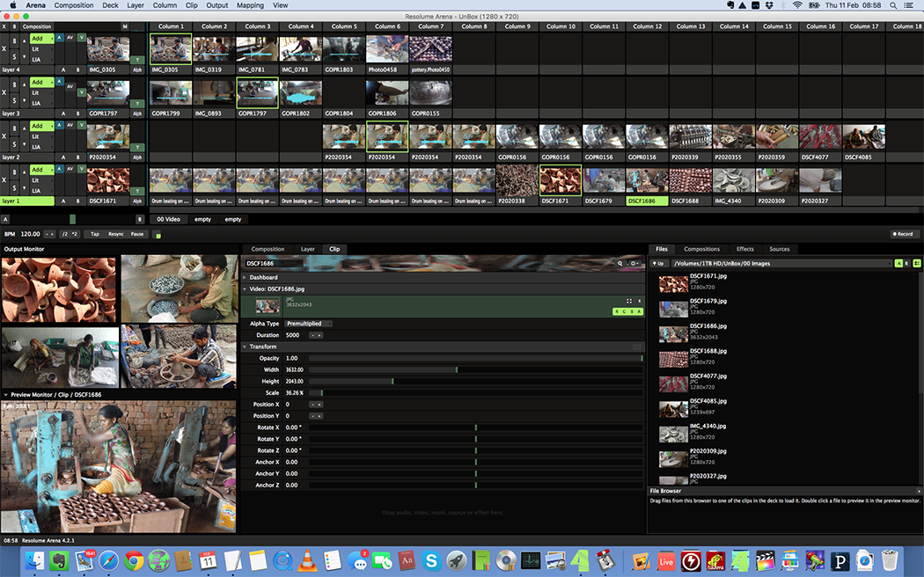Clear layer 4 with its X button

tap(4, 49)
